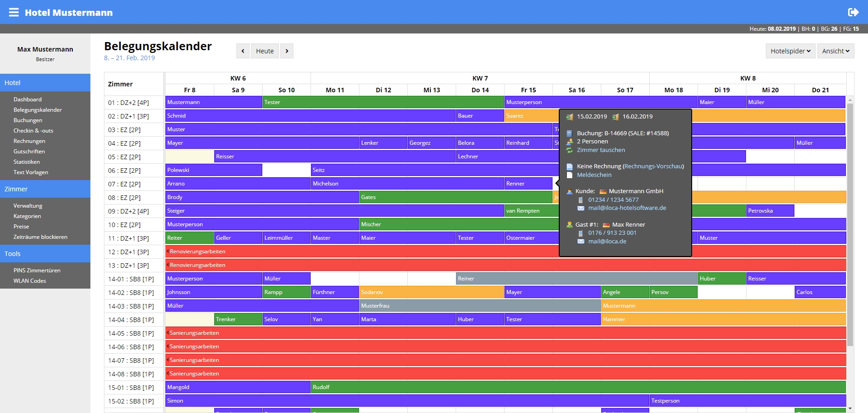The image size is (868, 413).
Task: Open PINS Zimmertüren in the sidebar
Action: 37,271
